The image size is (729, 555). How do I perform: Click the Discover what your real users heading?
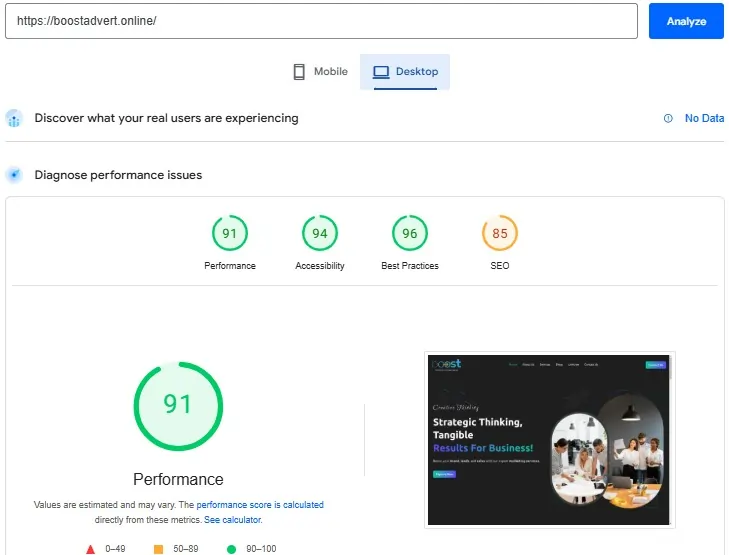click(166, 118)
